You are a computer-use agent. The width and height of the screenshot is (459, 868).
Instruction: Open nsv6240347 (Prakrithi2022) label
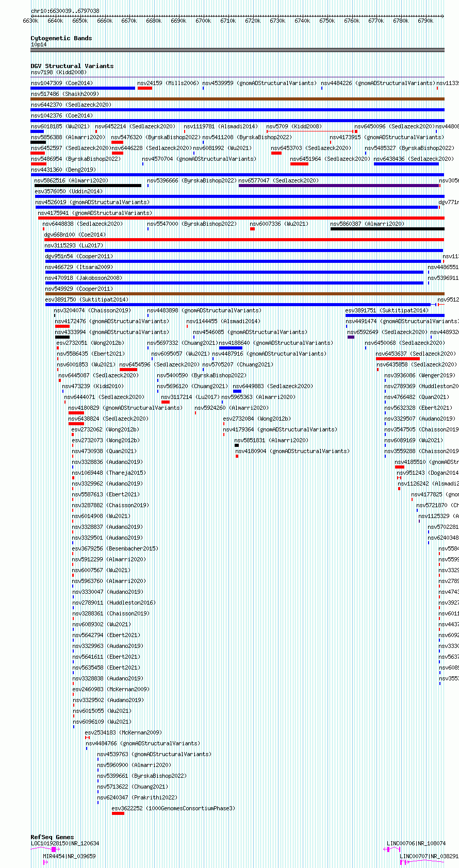coord(137,797)
